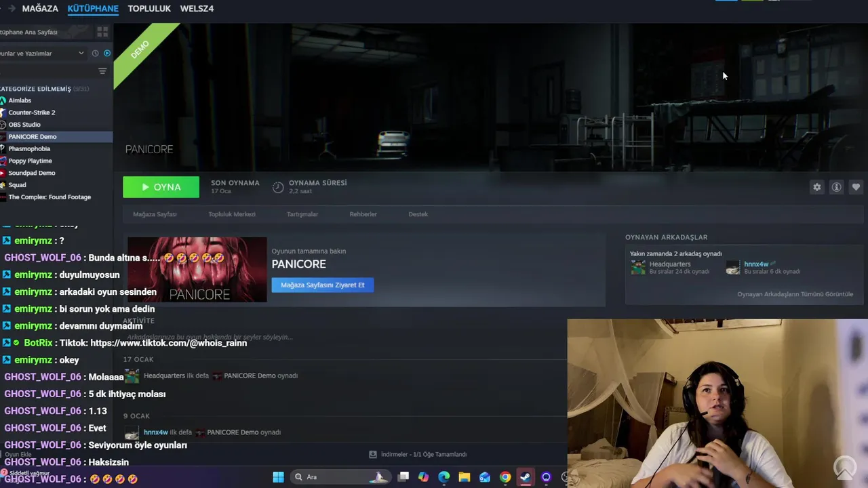The width and height of the screenshot is (868, 488).
Task: Click the taskbar Ara search box
Action: click(342, 477)
